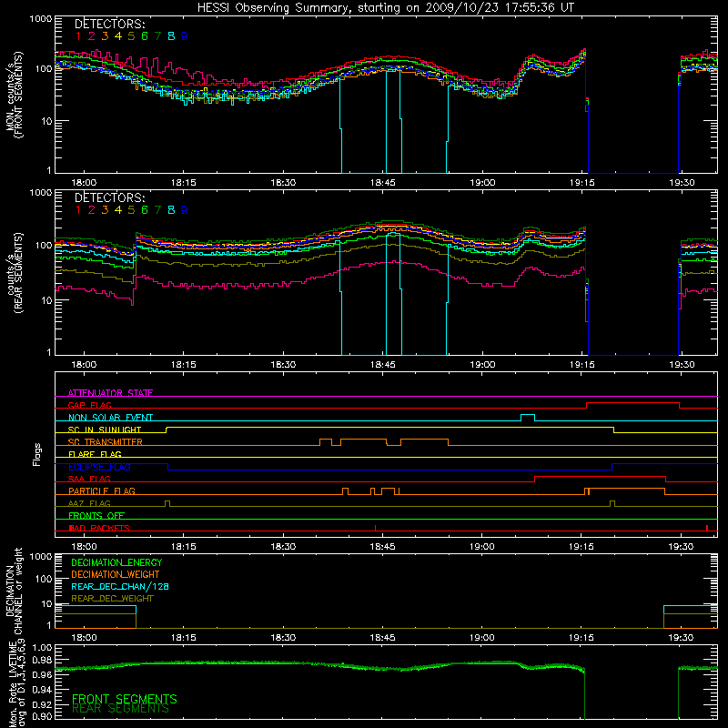
Task: Select detector 1 legend number in front segments plot
Action: coord(78,36)
